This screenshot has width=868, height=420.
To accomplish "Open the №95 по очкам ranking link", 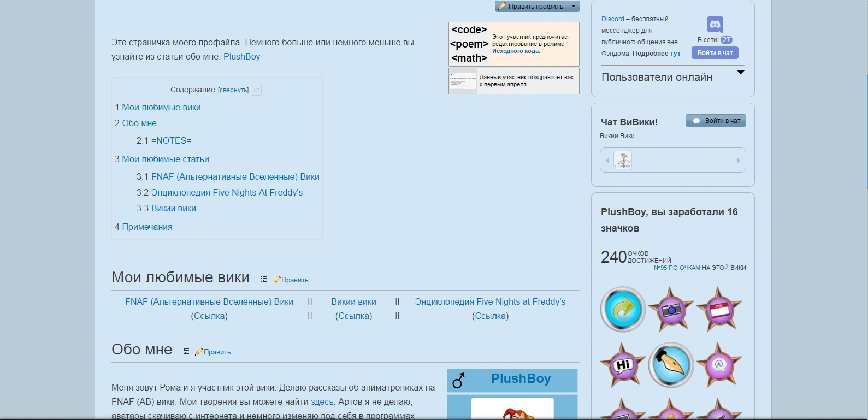I will [x=677, y=268].
